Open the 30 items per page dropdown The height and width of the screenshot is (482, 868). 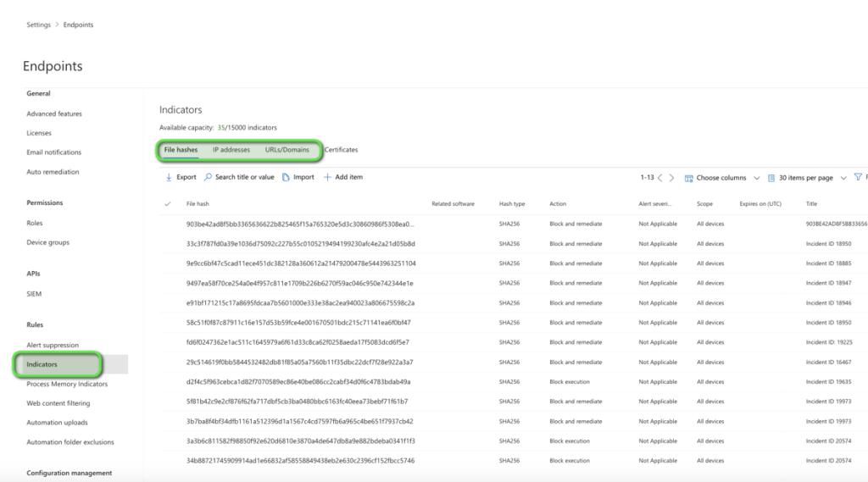[805, 178]
